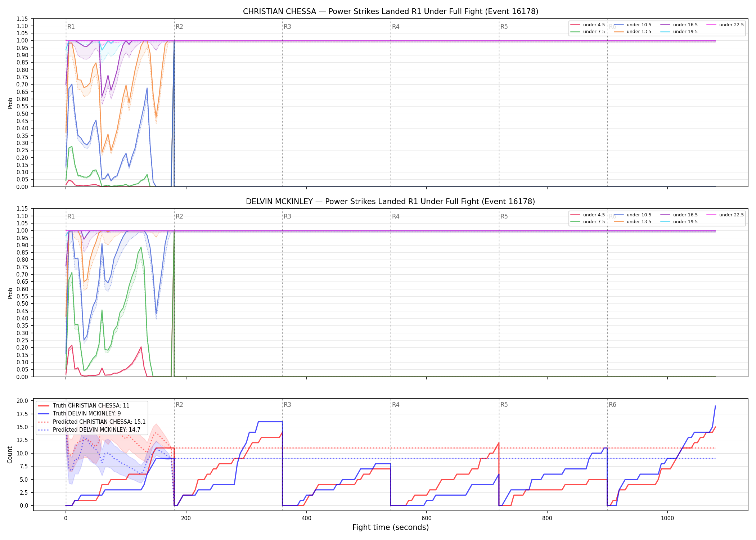Select legend entry 'Predicted CHRISTIAN CHESSA: 15.1'
756x540 pixels.
(x=92, y=422)
